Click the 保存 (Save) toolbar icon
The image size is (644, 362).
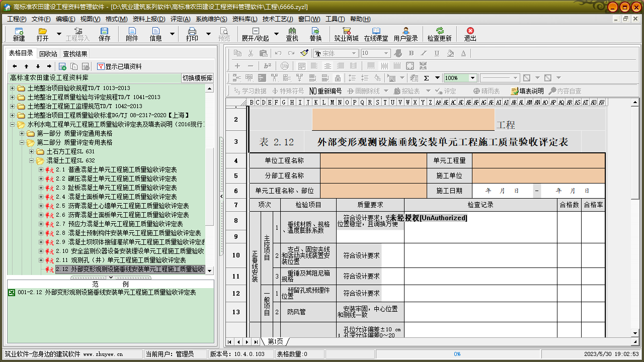point(104,34)
